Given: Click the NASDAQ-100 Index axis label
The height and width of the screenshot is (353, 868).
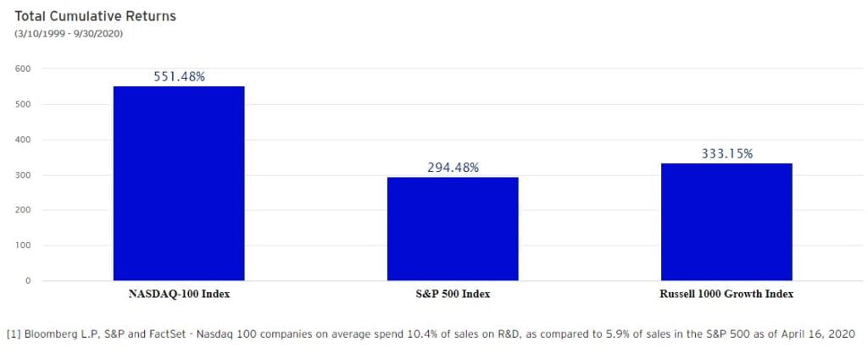Looking at the screenshot, I should [179, 295].
